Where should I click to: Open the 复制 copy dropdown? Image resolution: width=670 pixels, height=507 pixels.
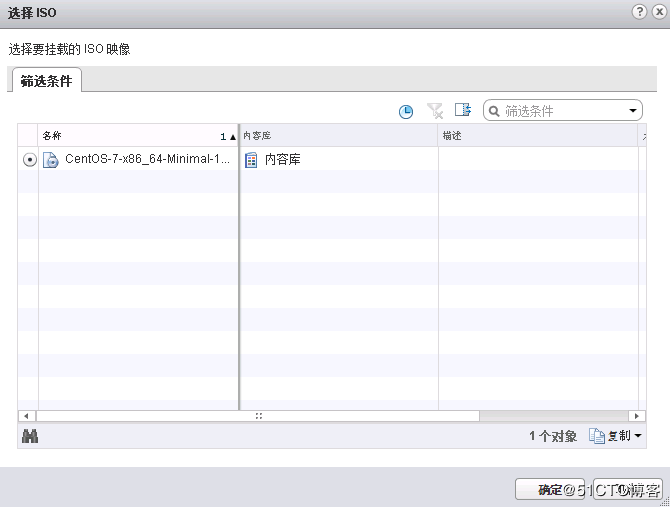[616, 436]
